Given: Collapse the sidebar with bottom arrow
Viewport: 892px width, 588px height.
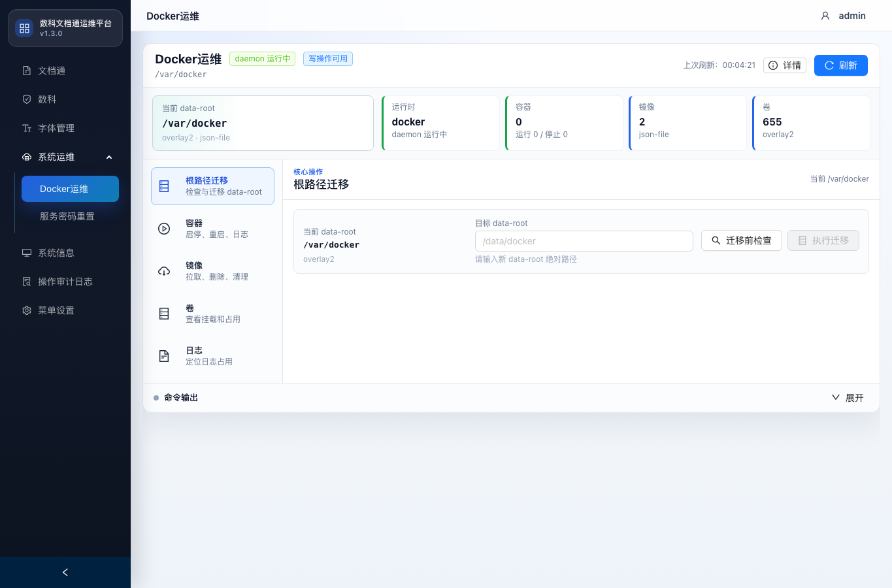Looking at the screenshot, I should 65,572.
